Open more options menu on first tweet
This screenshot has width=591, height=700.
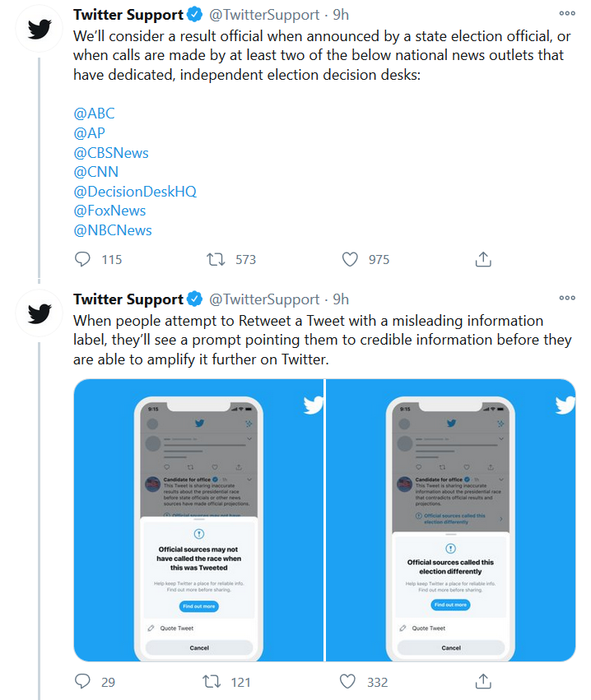pyautogui.click(x=567, y=14)
